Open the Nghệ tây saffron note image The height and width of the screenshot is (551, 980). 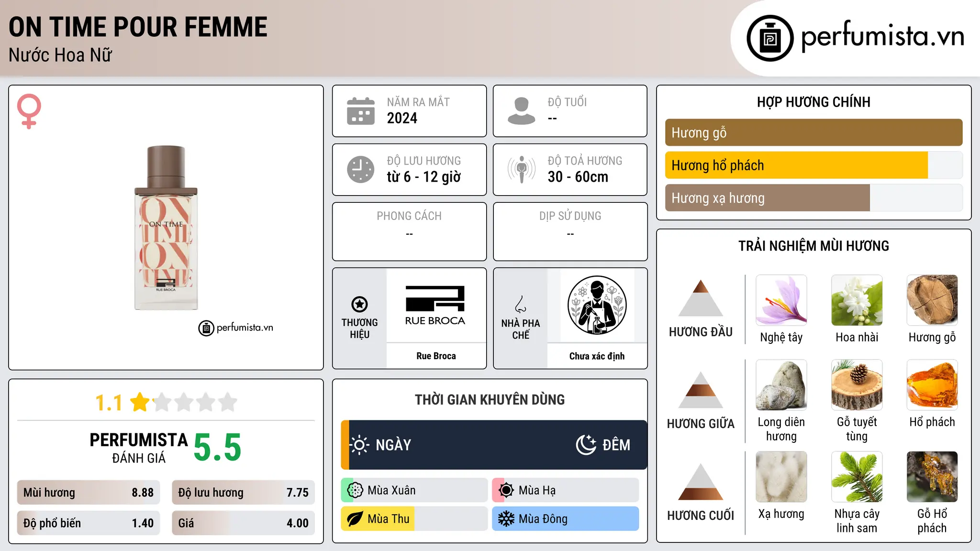tap(781, 300)
